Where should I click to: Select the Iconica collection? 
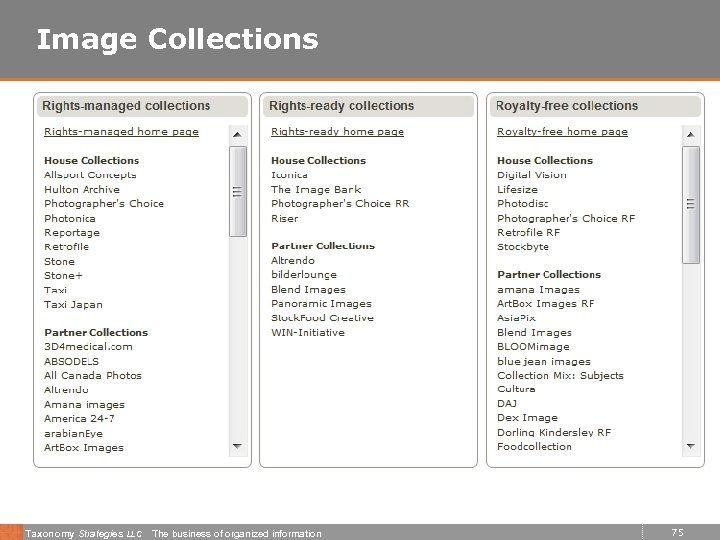pyautogui.click(x=289, y=175)
